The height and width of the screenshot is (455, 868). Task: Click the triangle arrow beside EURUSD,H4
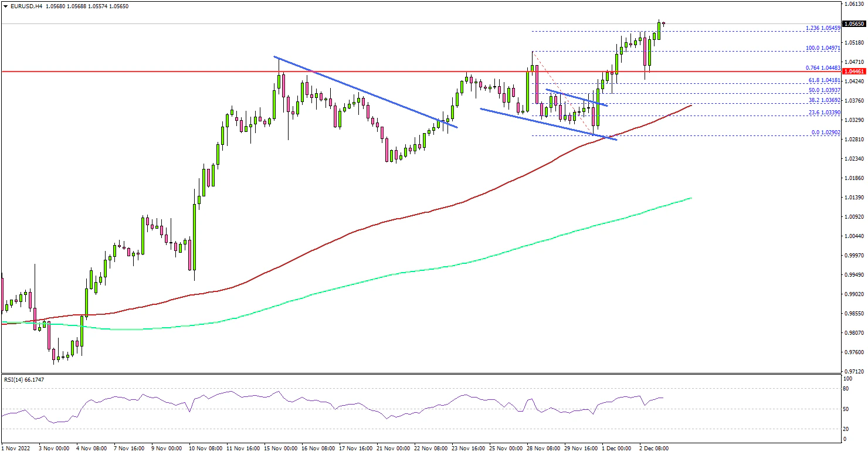(5, 6)
